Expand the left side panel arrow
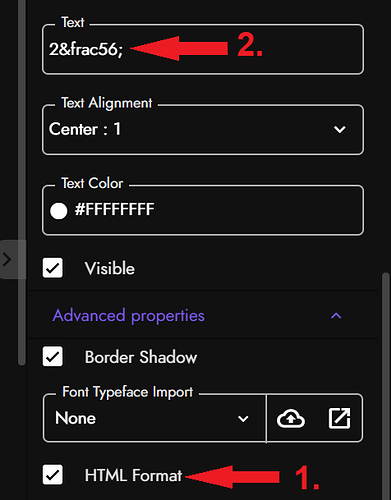Screen dimensions: 391x500 coord(7,259)
